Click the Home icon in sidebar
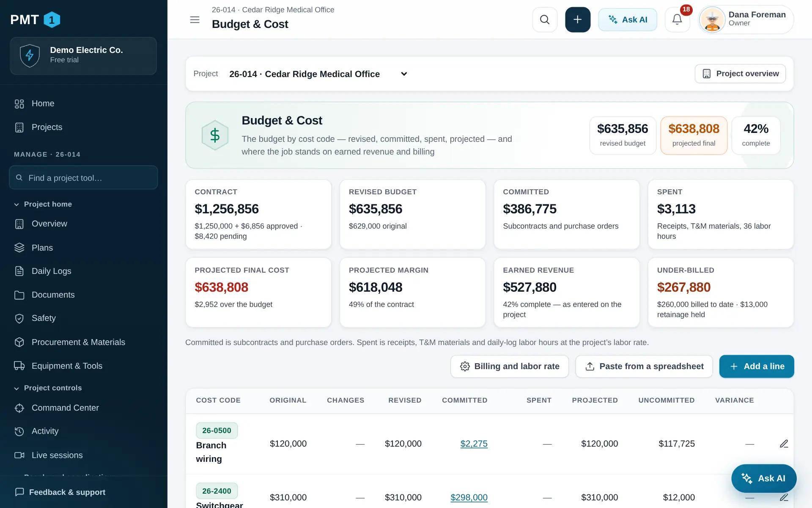 (19, 104)
